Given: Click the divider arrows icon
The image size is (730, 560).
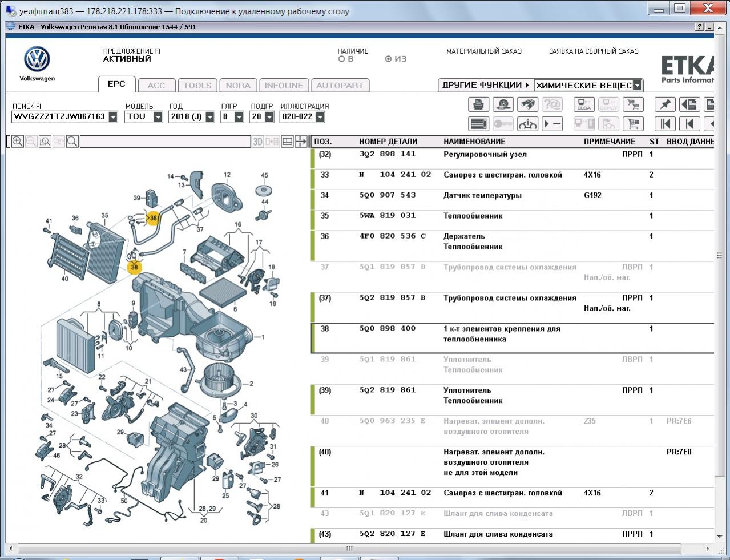Looking at the screenshot, I should pyautogui.click(x=301, y=142).
